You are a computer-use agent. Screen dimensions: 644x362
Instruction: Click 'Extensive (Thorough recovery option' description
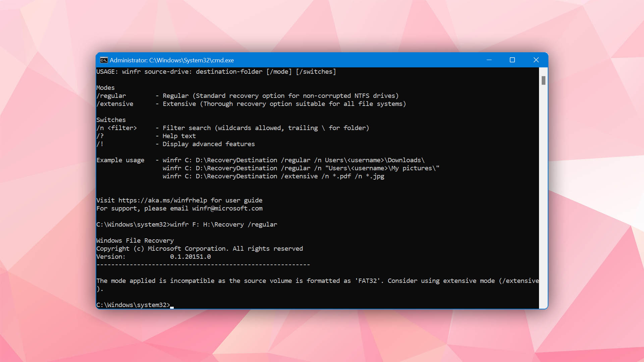click(284, 104)
